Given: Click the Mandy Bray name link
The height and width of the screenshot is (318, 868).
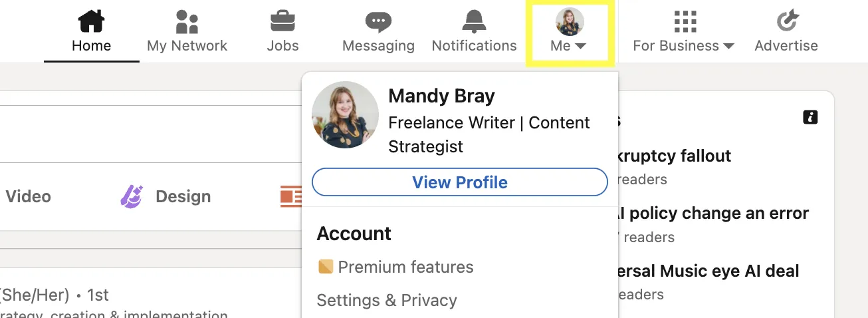Looking at the screenshot, I should click(x=441, y=96).
